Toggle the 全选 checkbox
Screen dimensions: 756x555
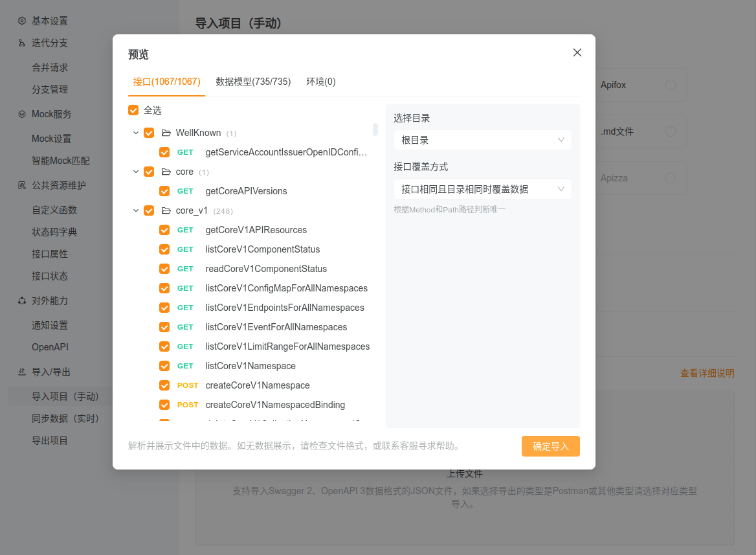133,110
